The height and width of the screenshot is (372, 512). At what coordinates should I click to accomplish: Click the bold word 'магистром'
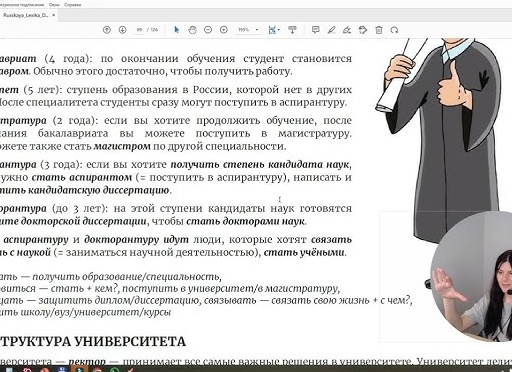[x=122, y=146]
